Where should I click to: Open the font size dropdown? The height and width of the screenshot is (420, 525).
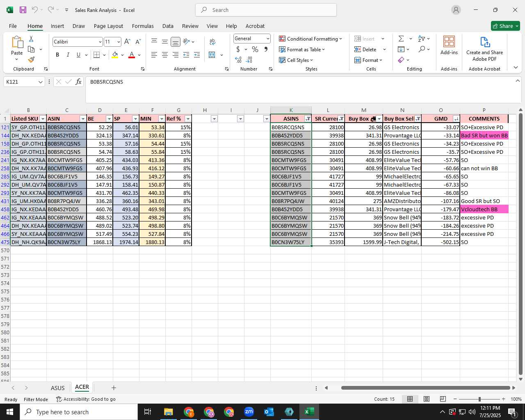tap(119, 42)
